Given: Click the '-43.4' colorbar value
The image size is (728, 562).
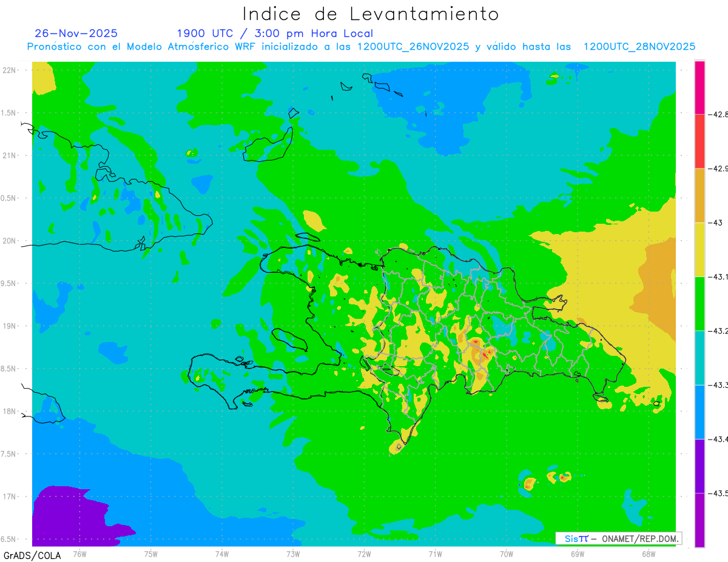Looking at the screenshot, I should coord(718,439).
